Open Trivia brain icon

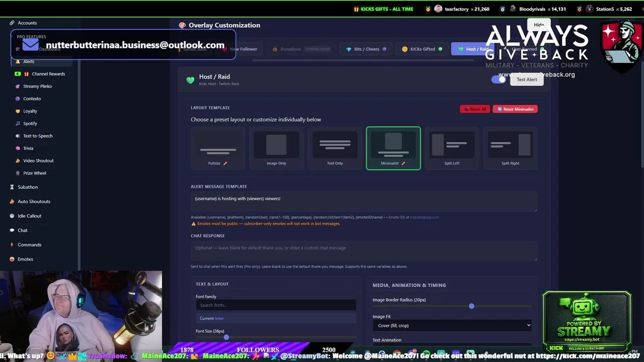click(x=18, y=148)
